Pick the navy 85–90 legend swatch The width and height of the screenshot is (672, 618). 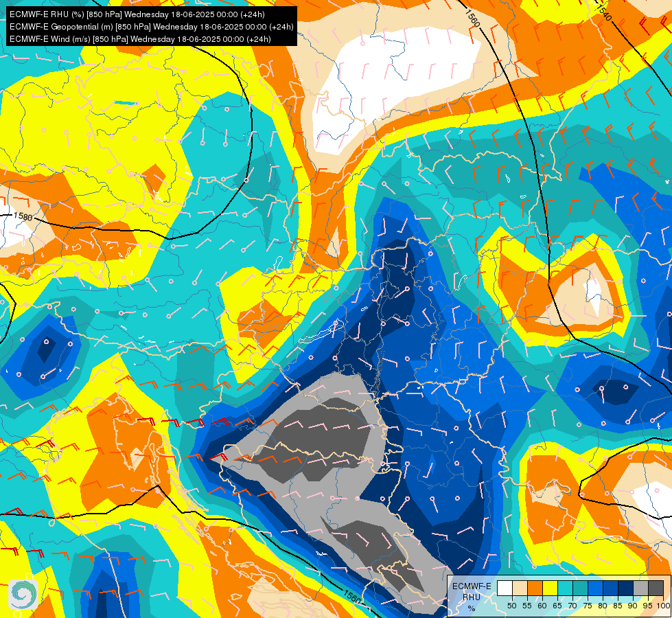[x=626, y=588]
